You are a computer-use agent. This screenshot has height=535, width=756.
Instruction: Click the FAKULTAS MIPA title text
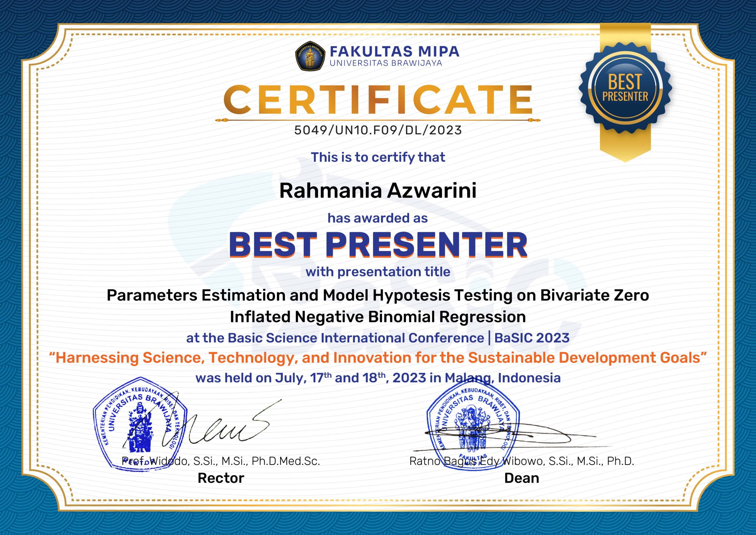tap(394, 51)
